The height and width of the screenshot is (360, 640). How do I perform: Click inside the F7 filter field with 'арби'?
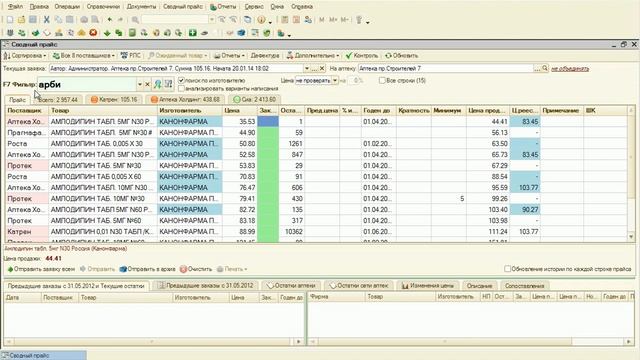tap(87, 84)
